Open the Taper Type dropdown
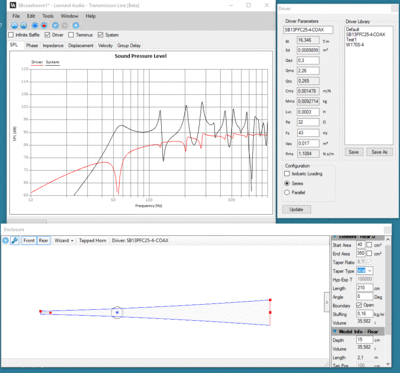The height and width of the screenshot is (373, 400). tap(365, 271)
